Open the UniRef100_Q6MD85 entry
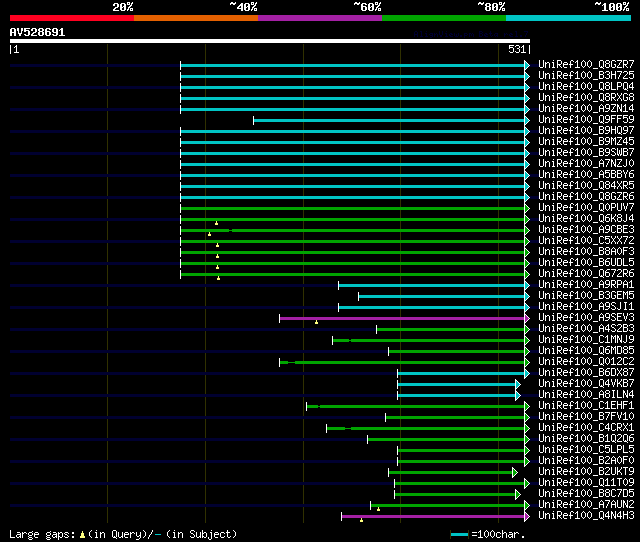 click(586, 351)
